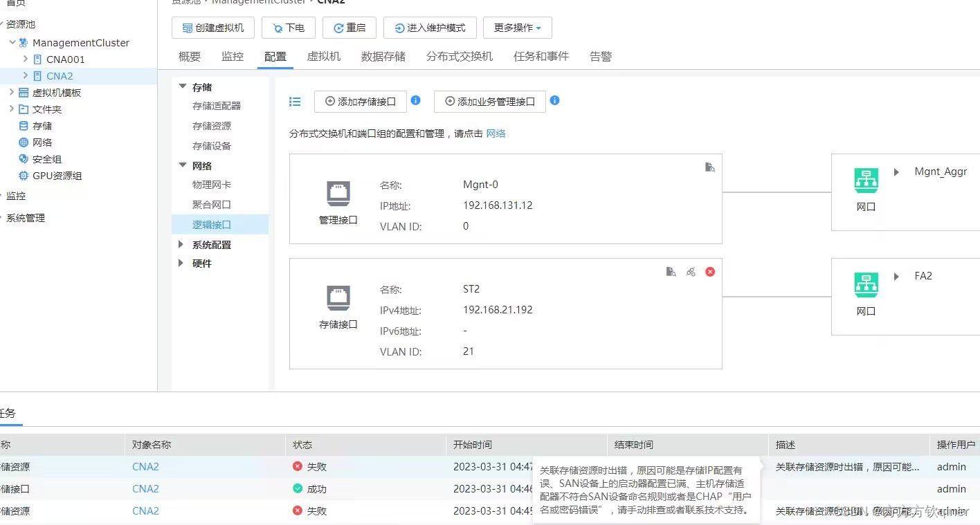Switch to the 虚拟机 tab

[324, 57]
